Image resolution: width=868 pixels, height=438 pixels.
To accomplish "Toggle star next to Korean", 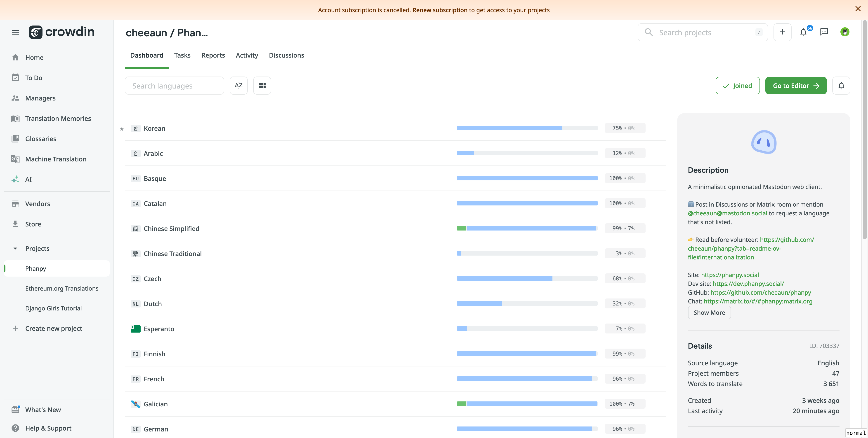I will tap(122, 129).
